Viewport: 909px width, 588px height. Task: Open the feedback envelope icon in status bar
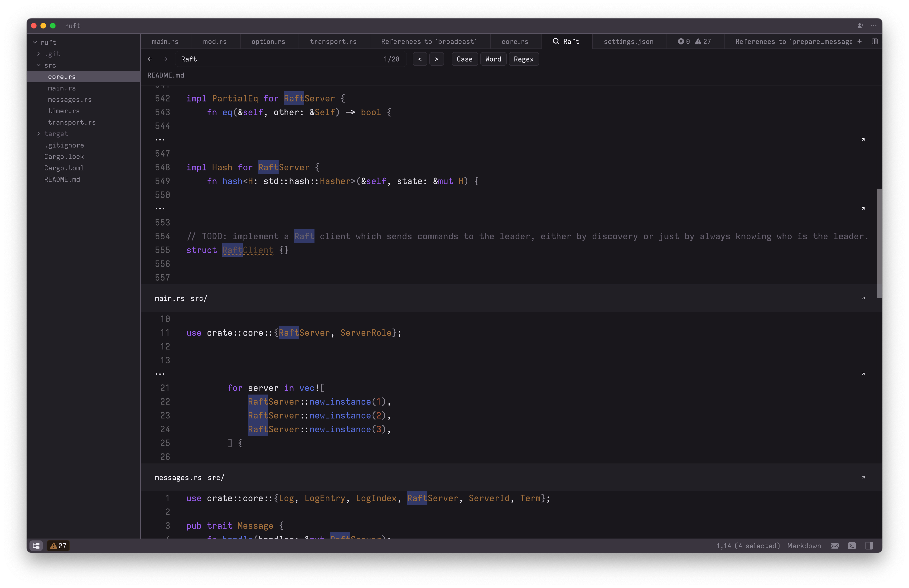835,546
